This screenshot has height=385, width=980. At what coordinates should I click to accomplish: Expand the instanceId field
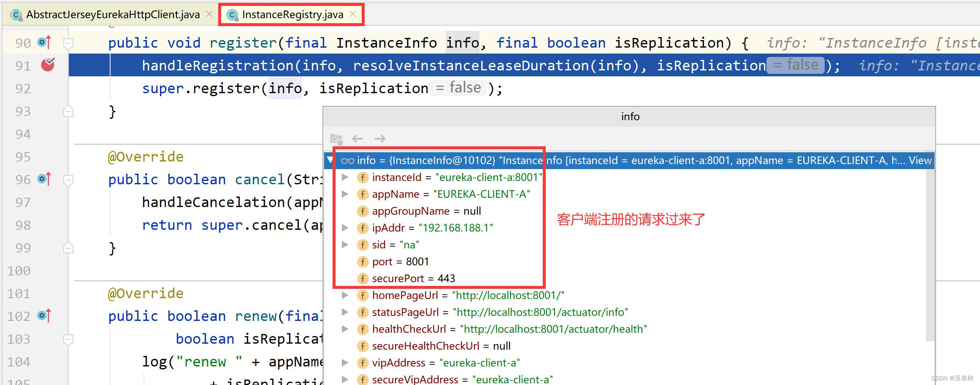click(345, 177)
